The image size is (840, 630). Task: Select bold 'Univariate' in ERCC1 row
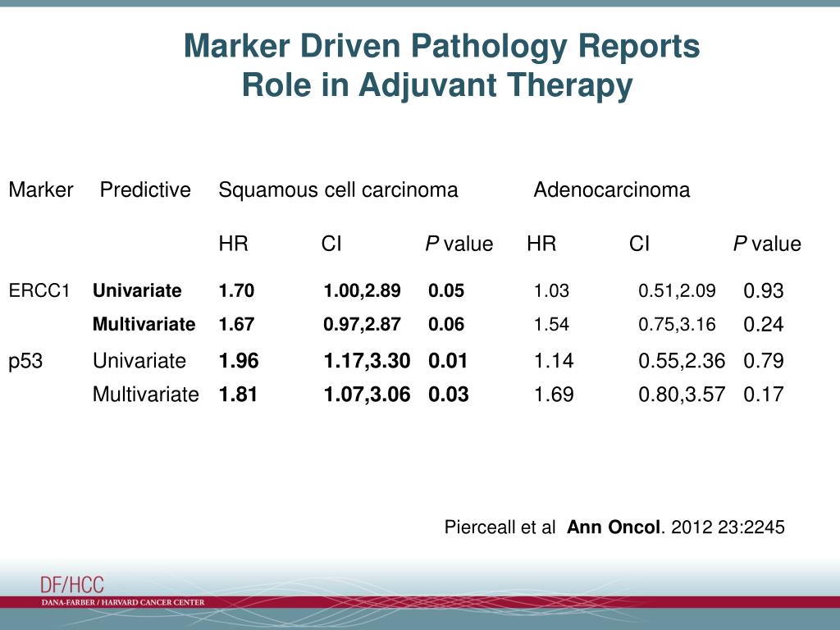(x=137, y=290)
